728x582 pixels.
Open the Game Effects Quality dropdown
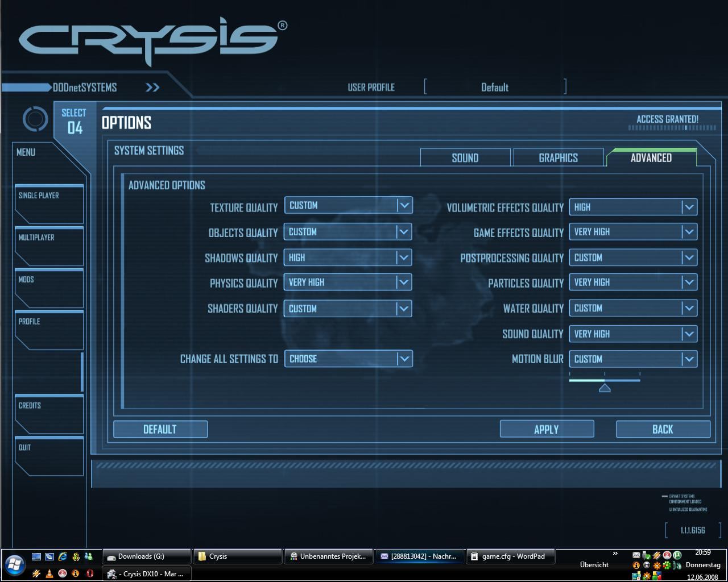[633, 232]
